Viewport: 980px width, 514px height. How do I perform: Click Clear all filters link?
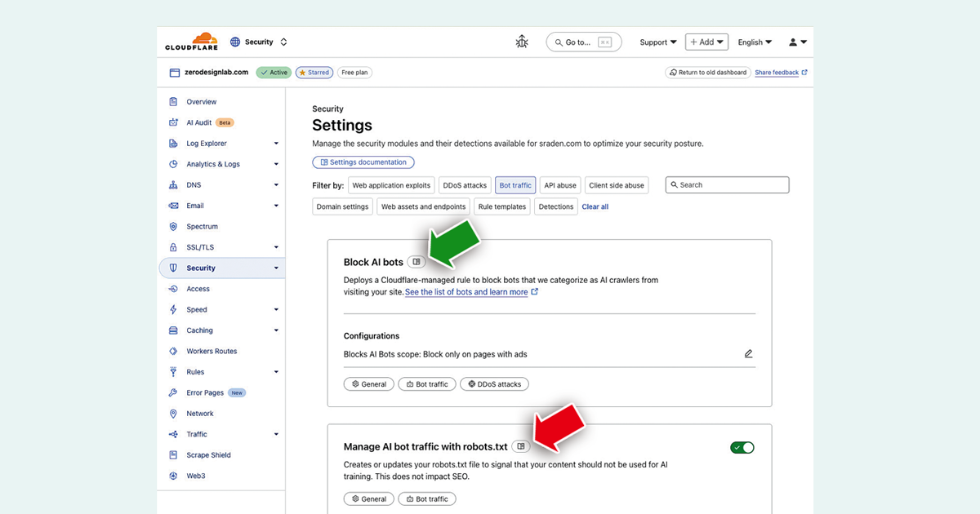(x=595, y=206)
